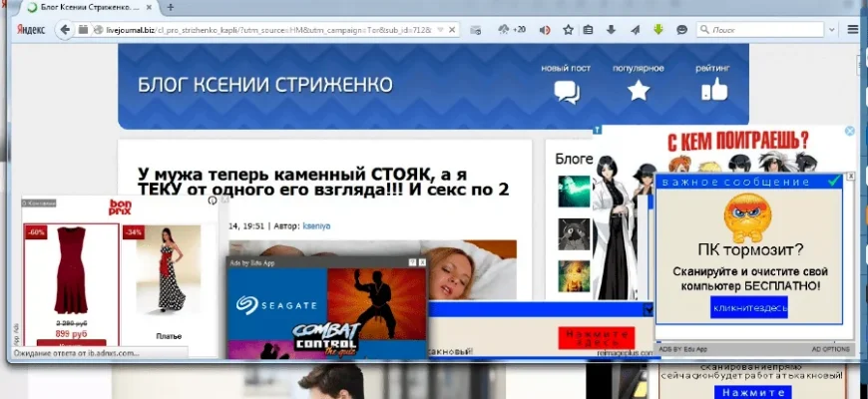Image resolution: width=868 pixels, height=399 pixels.
Task: Click the green download arrow icon
Action: 658,30
